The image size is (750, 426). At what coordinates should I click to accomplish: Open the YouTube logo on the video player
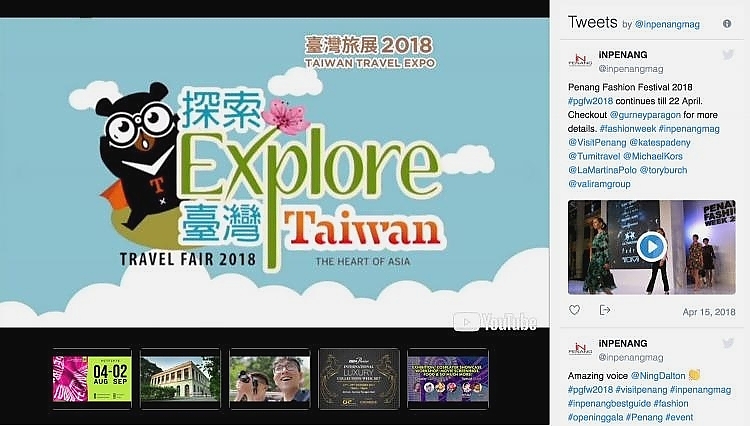[x=495, y=322]
